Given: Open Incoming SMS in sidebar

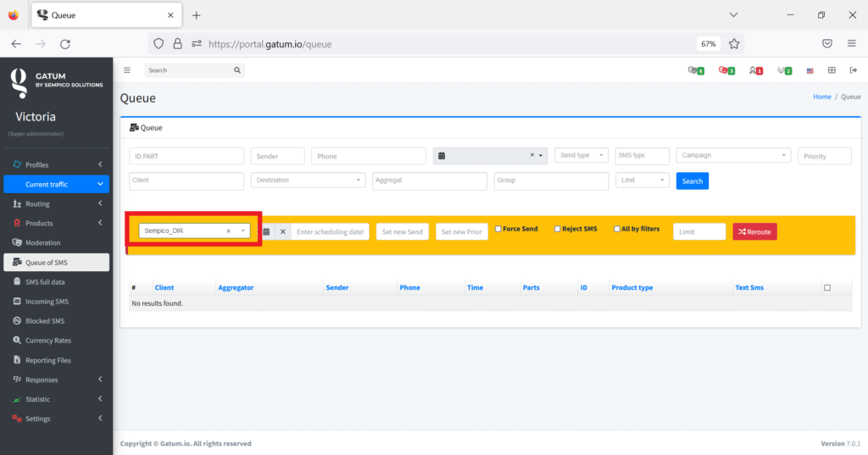Looking at the screenshot, I should point(56,302).
